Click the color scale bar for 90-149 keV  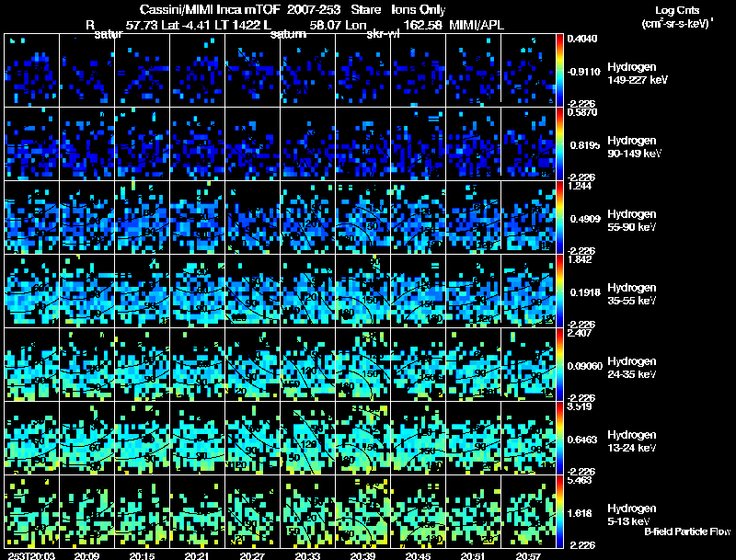(559, 143)
